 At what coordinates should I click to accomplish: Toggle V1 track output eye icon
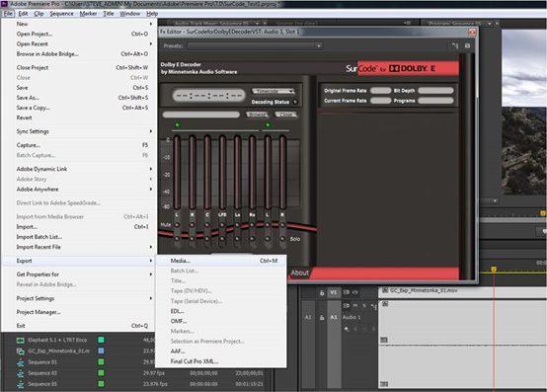pos(355,292)
